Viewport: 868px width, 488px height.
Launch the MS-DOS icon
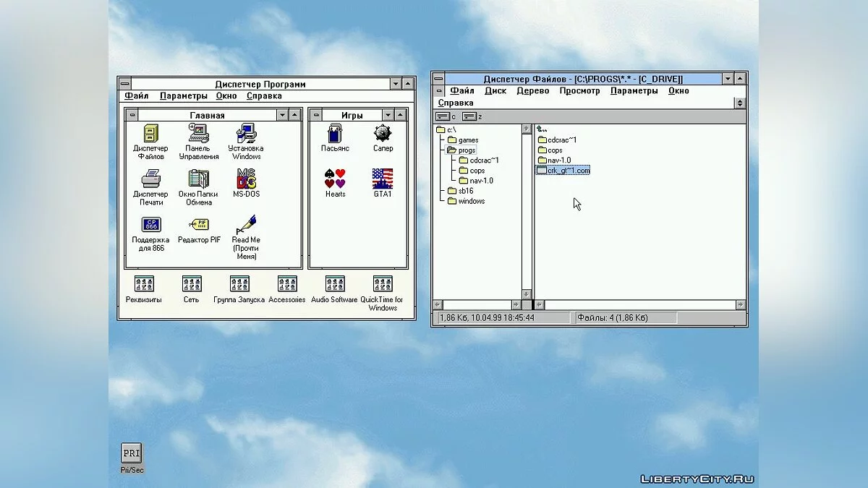[246, 179]
